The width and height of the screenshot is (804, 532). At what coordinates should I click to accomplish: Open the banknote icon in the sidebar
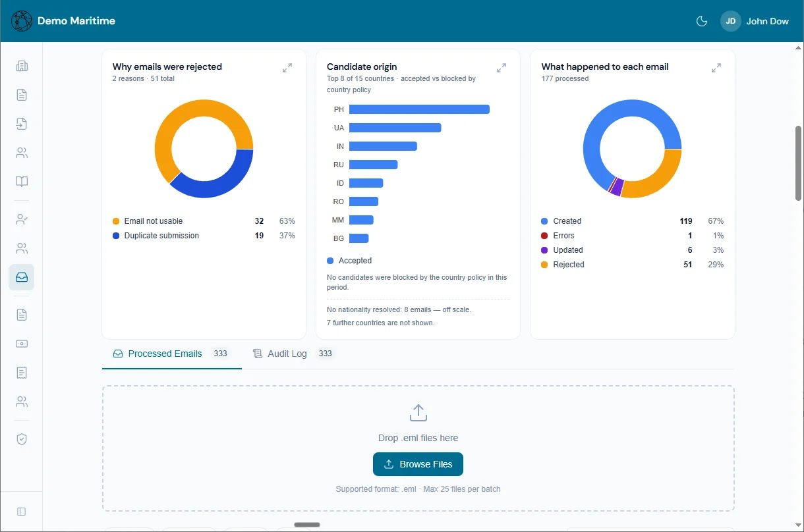pyautogui.click(x=22, y=344)
